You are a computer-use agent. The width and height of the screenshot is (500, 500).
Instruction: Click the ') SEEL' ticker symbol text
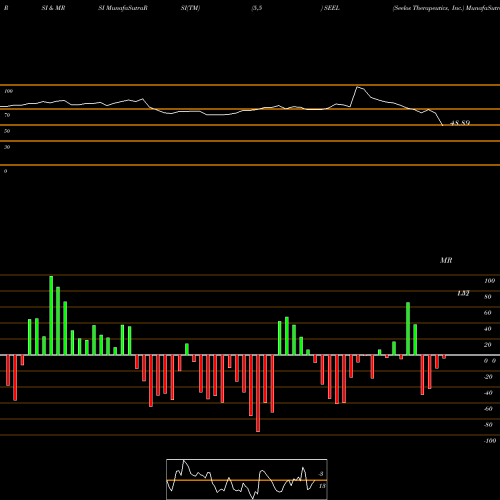(x=330, y=8)
